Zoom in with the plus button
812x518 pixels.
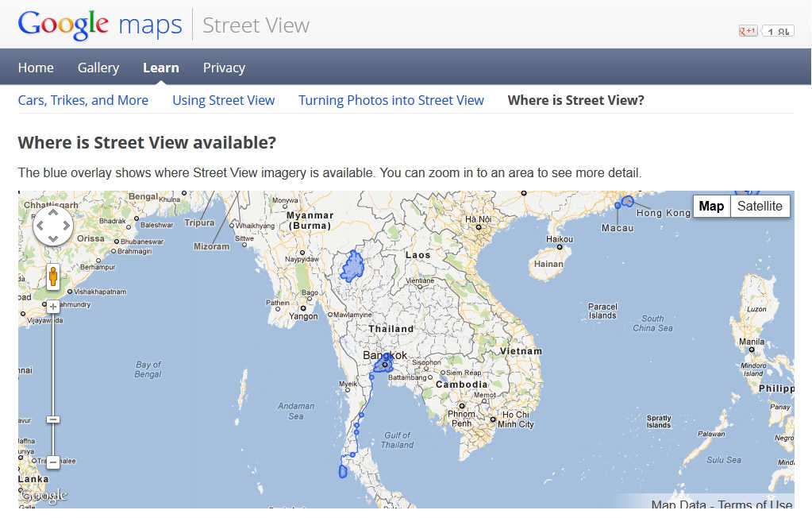[x=53, y=307]
